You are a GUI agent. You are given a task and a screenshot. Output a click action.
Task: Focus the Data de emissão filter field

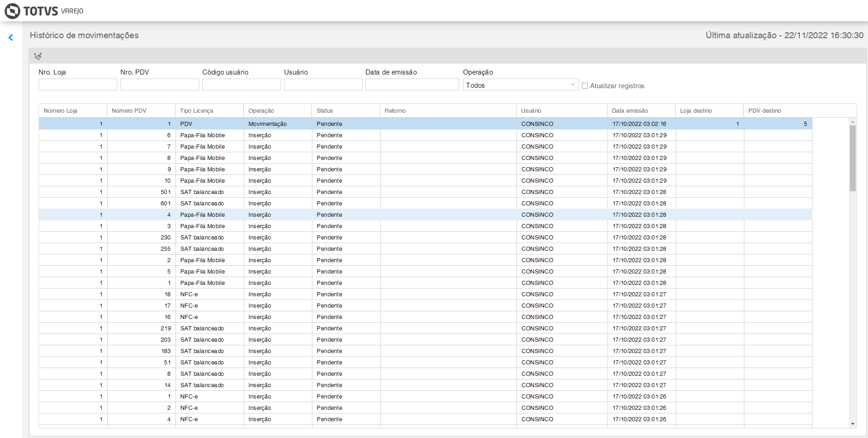click(412, 85)
